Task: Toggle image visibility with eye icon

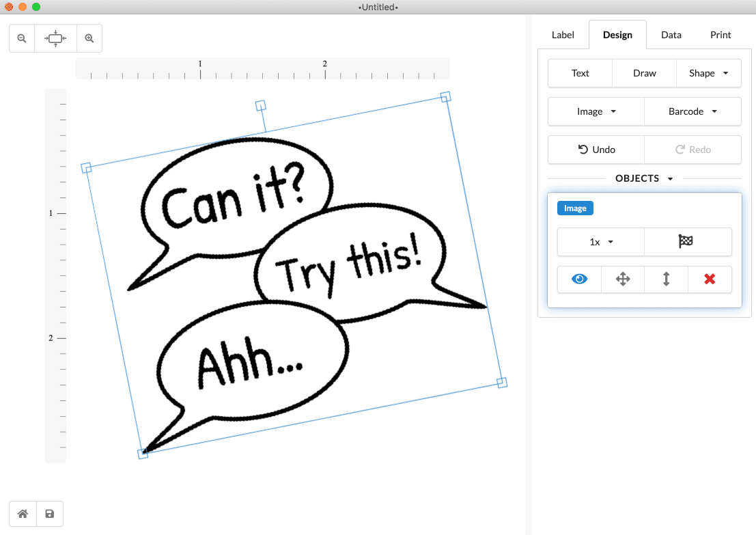Action: (x=579, y=279)
